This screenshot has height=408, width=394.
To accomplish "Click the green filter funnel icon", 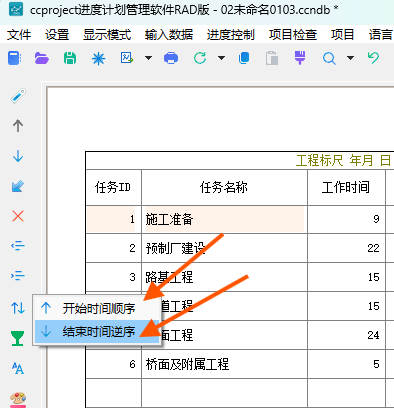I will pos(17,338).
